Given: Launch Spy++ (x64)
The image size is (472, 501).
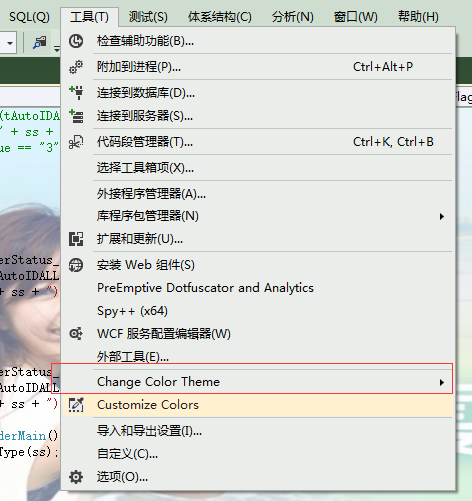Looking at the screenshot, I should (257, 311).
